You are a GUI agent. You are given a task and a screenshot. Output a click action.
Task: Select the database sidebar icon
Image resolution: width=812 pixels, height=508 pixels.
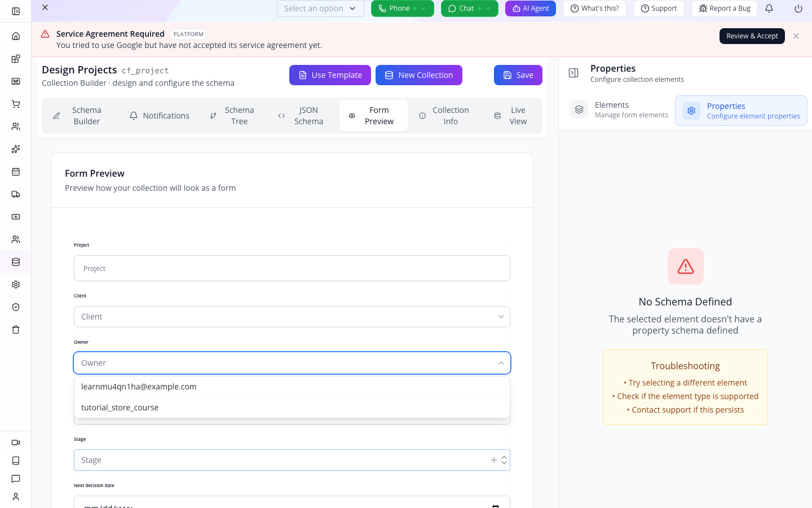click(x=16, y=262)
